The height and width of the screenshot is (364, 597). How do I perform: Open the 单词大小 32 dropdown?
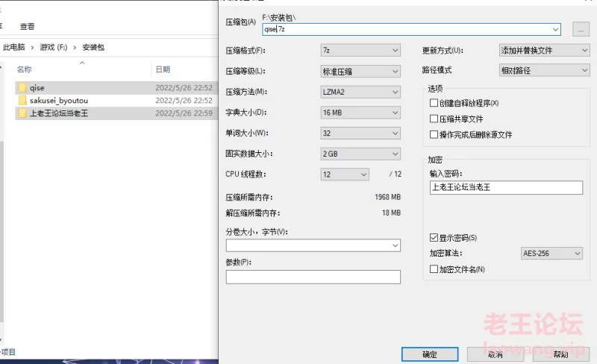[x=360, y=134]
